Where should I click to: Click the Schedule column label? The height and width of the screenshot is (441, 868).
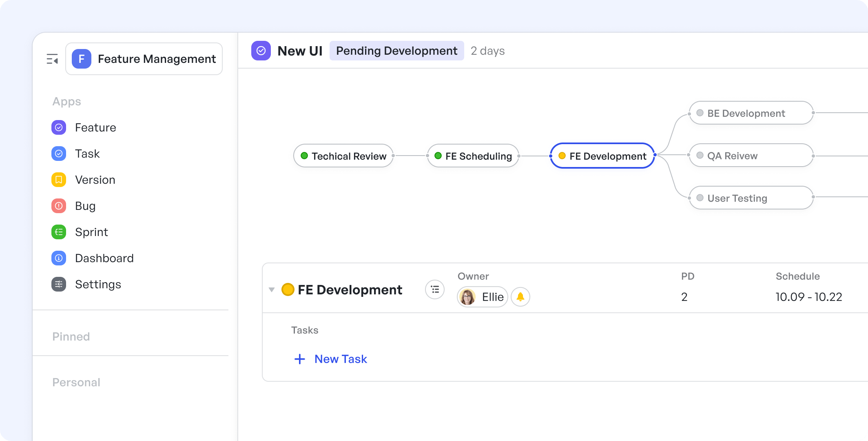click(797, 276)
